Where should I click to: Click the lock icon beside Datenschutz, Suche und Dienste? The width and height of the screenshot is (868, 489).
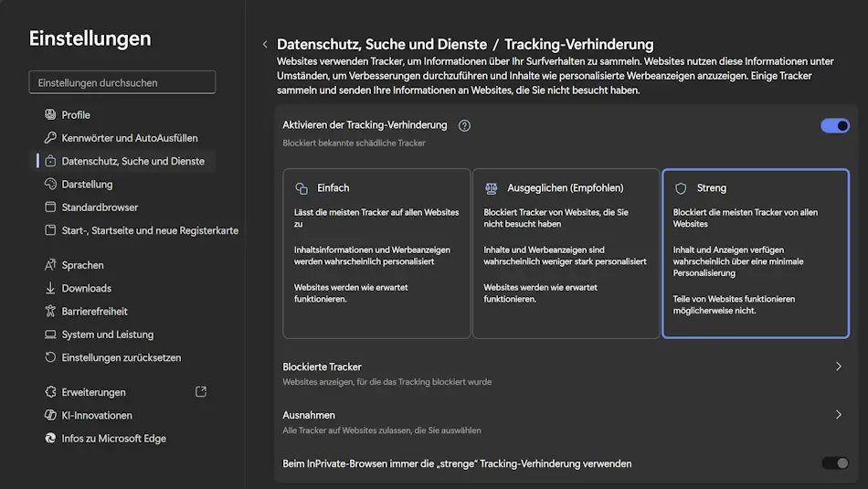point(50,161)
